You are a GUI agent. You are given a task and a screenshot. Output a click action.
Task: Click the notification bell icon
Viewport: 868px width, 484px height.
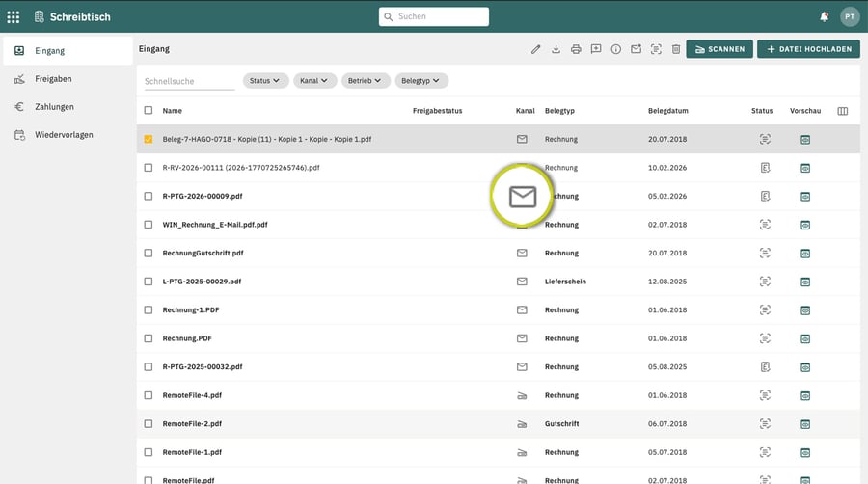[825, 17]
